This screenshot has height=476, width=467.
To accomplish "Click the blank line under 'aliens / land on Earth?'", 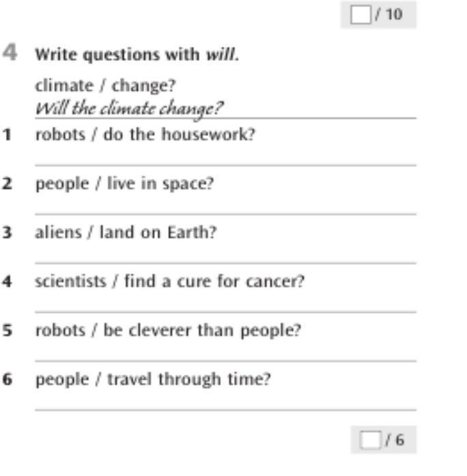I will point(225,255).
